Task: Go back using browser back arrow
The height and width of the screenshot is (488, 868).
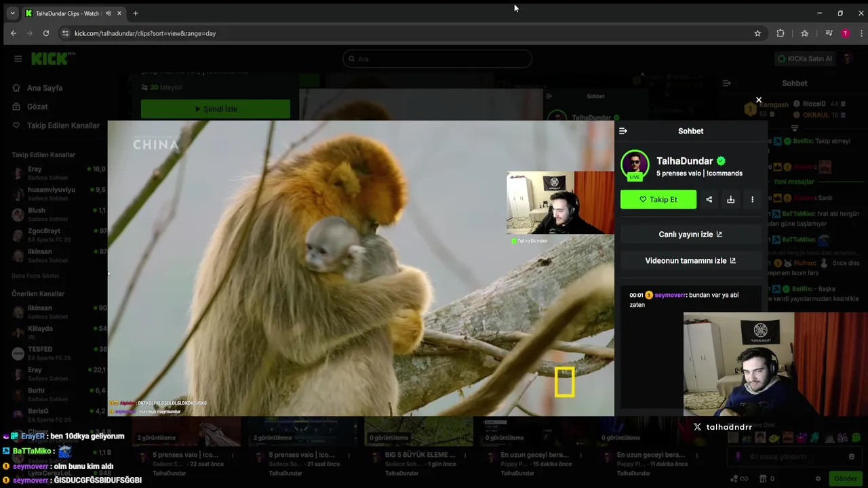Action: pyautogui.click(x=14, y=33)
